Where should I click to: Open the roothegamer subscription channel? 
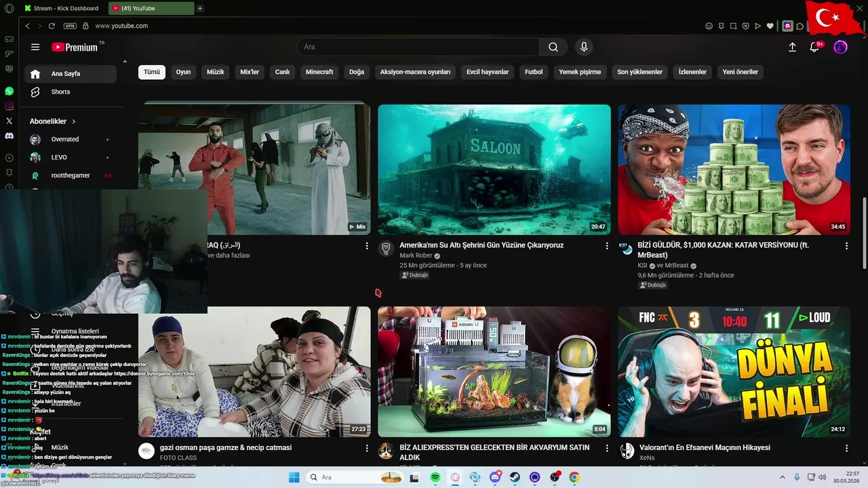click(70, 176)
